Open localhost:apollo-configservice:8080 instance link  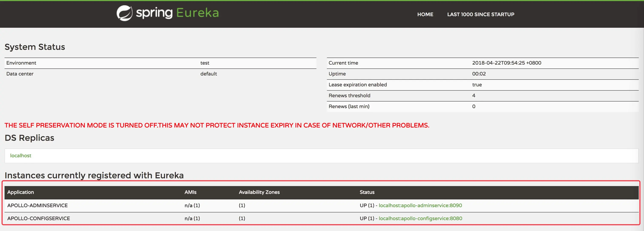point(420,218)
